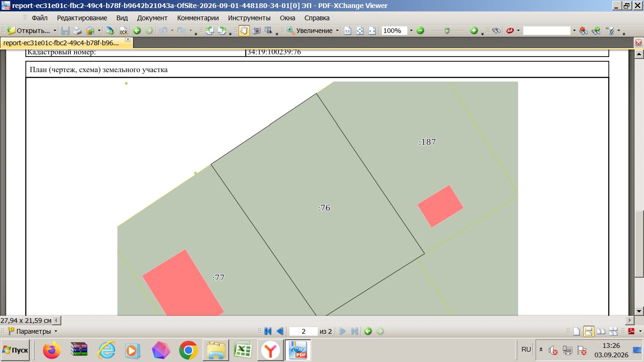Go to the previous page

(x=280, y=331)
